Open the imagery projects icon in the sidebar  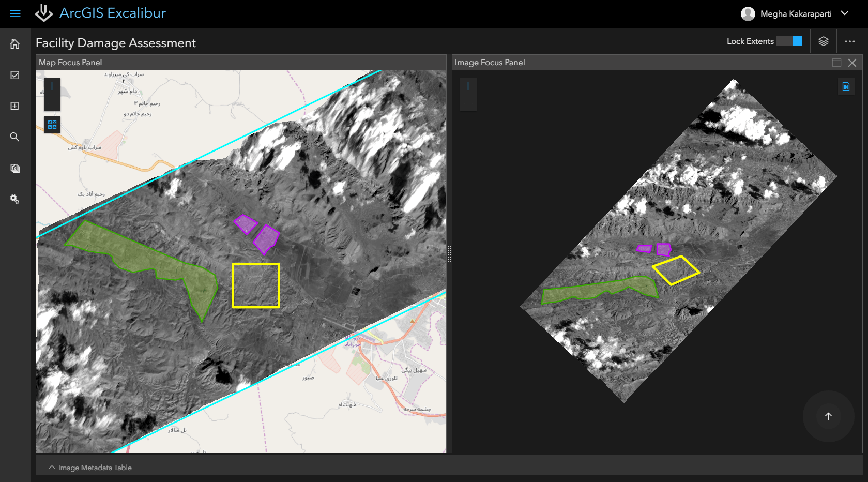pos(14,168)
